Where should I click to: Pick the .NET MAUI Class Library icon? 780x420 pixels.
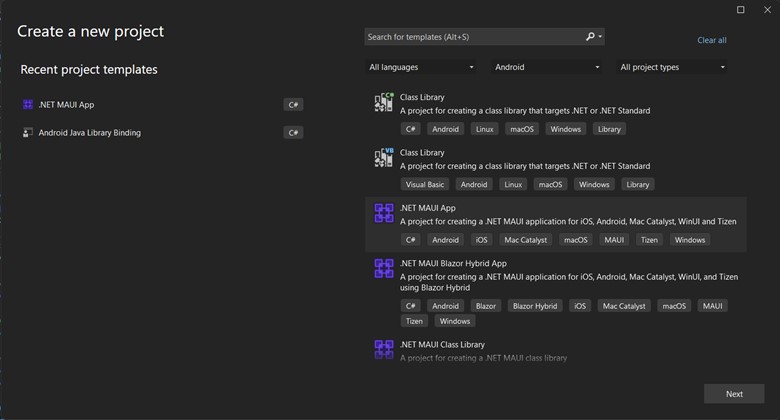[x=384, y=348]
